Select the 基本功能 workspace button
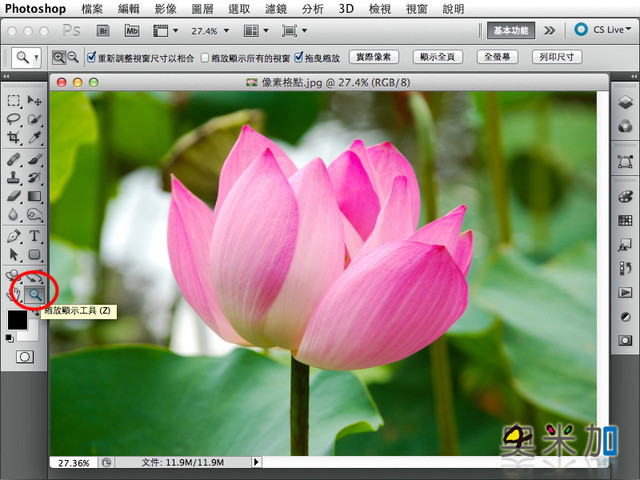The height and width of the screenshot is (480, 640). (511, 31)
